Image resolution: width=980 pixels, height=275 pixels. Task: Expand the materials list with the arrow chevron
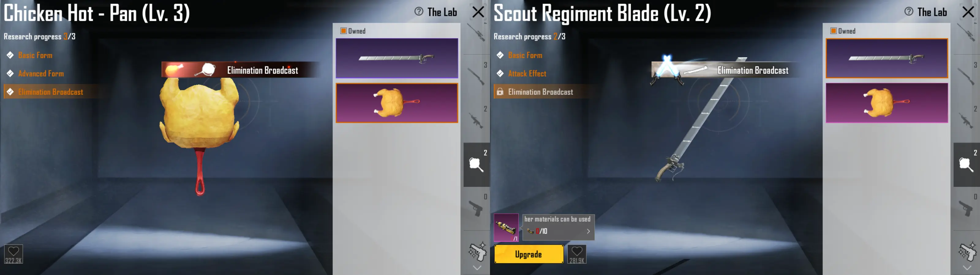click(588, 231)
